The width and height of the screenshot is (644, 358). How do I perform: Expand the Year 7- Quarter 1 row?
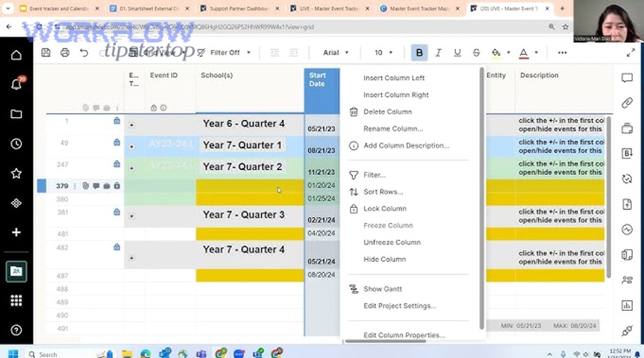132,146
